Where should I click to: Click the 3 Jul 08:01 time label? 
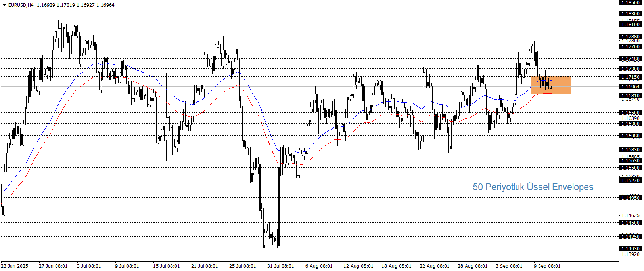tap(89, 266)
